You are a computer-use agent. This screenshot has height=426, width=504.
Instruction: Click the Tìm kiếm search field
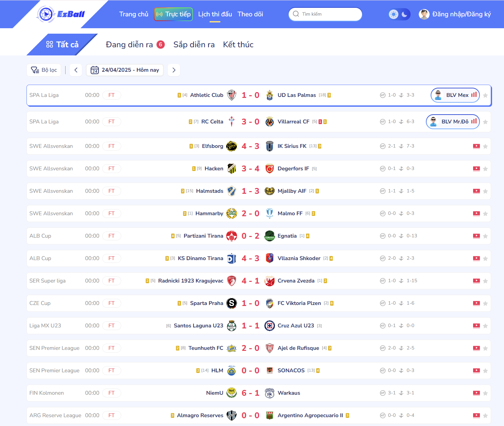coord(325,14)
